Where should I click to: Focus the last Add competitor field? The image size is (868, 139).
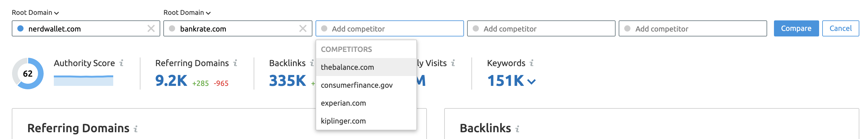click(x=693, y=29)
